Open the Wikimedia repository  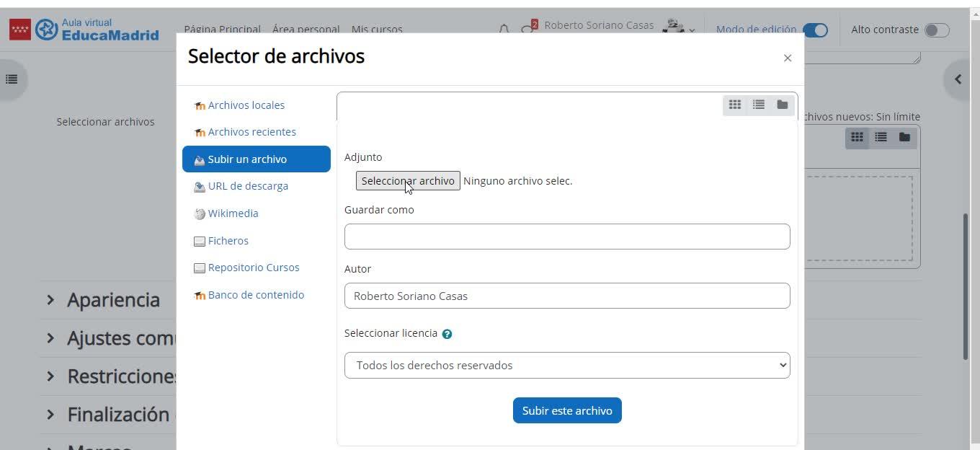[233, 213]
